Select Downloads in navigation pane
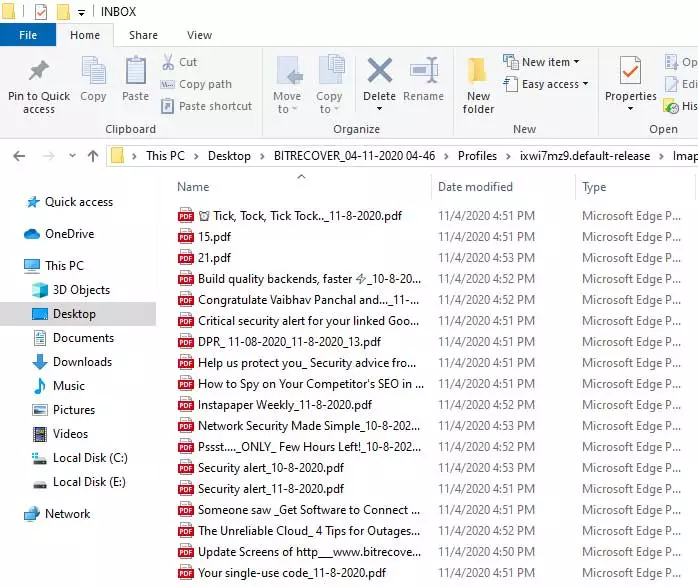The height and width of the screenshot is (587, 698). pos(82,362)
